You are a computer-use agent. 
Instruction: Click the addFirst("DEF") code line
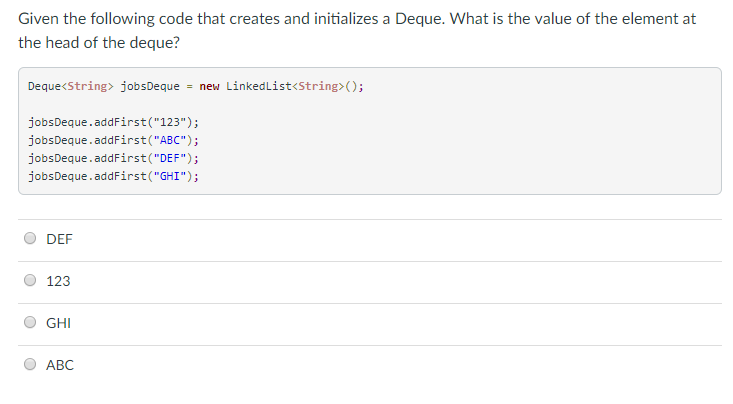point(113,159)
